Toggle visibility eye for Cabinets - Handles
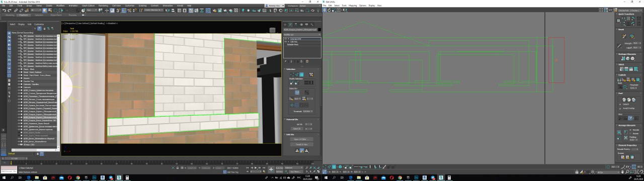The height and width of the screenshot is (181, 644). pos(20,84)
